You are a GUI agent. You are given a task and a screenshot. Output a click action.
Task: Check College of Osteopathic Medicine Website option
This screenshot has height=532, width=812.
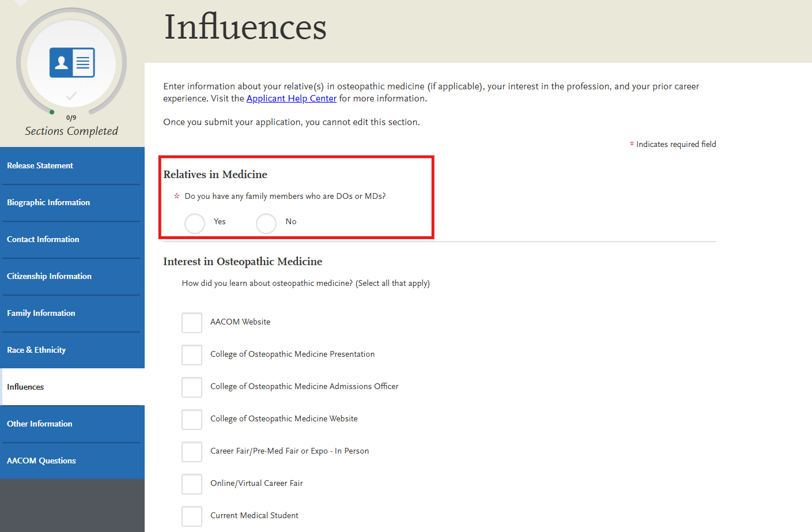191,420
